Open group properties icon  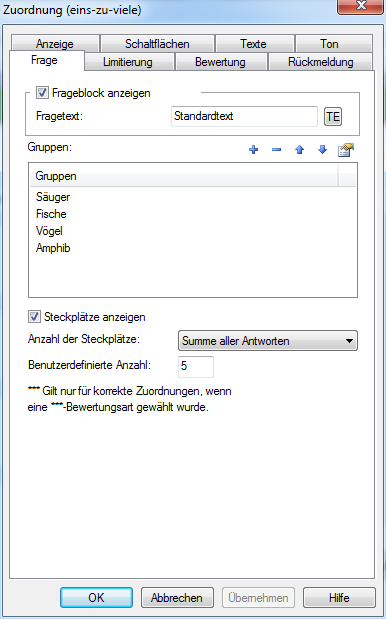pyautogui.click(x=346, y=150)
